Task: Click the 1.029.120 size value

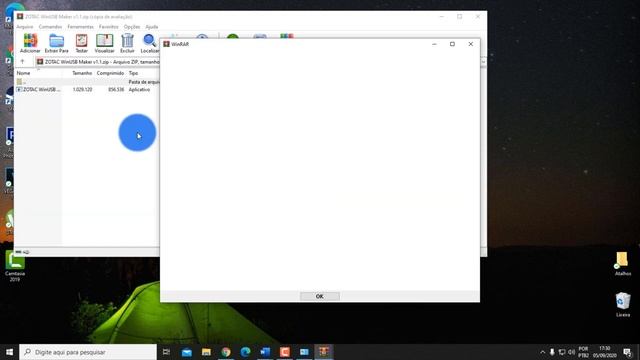Action: 82,89
